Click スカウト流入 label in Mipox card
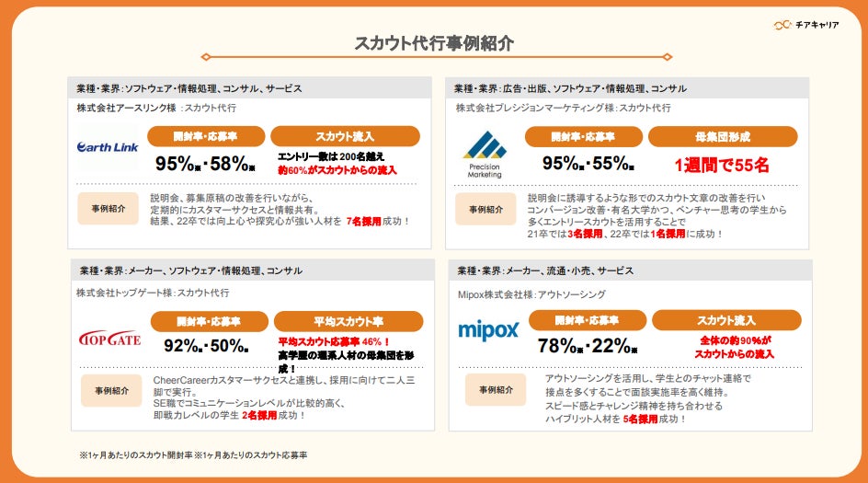Screen dimensions: 868x483 point(726,320)
